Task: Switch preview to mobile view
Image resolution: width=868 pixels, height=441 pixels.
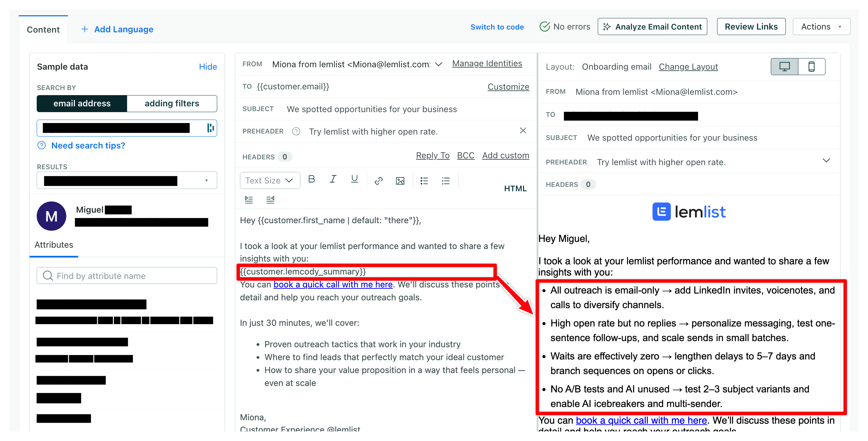Action: (811, 67)
